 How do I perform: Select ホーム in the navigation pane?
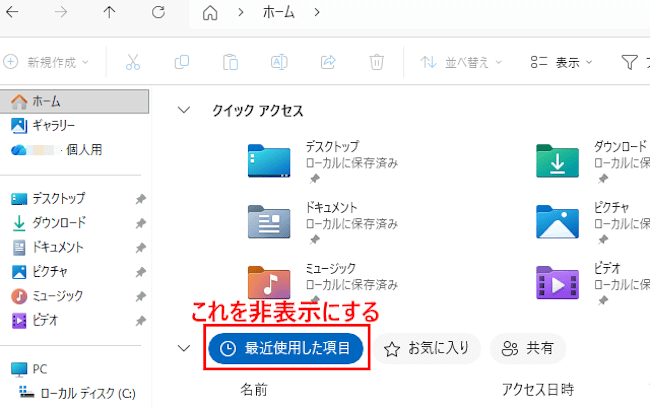click(x=75, y=101)
